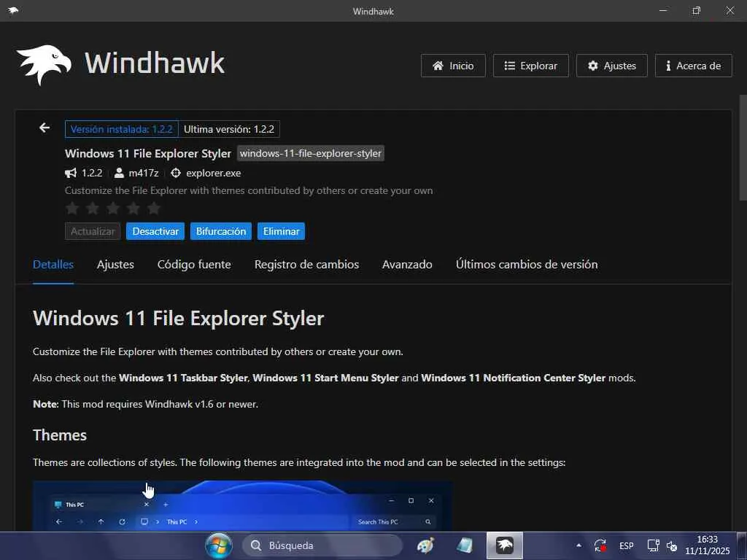Click the theme preview screenshot thumbnail
Screen dimensions: 747x560
[x=242, y=506]
